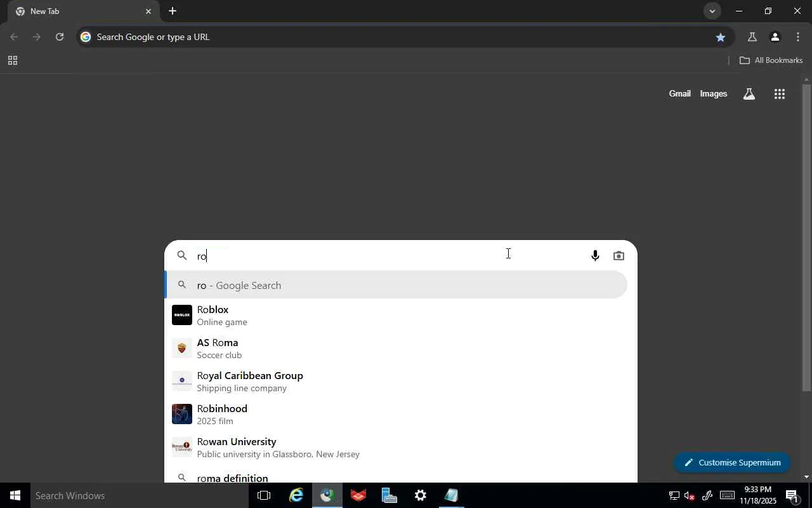Open the pen workspace tray icon
The height and width of the screenshot is (508, 812).
click(707, 495)
